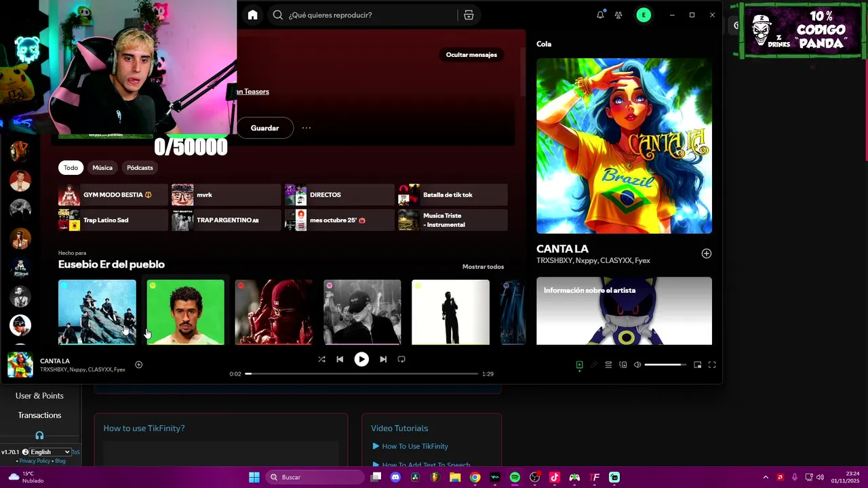The width and height of the screenshot is (868, 488).
Task: Enter Spotify full screen mode
Action: (712, 365)
